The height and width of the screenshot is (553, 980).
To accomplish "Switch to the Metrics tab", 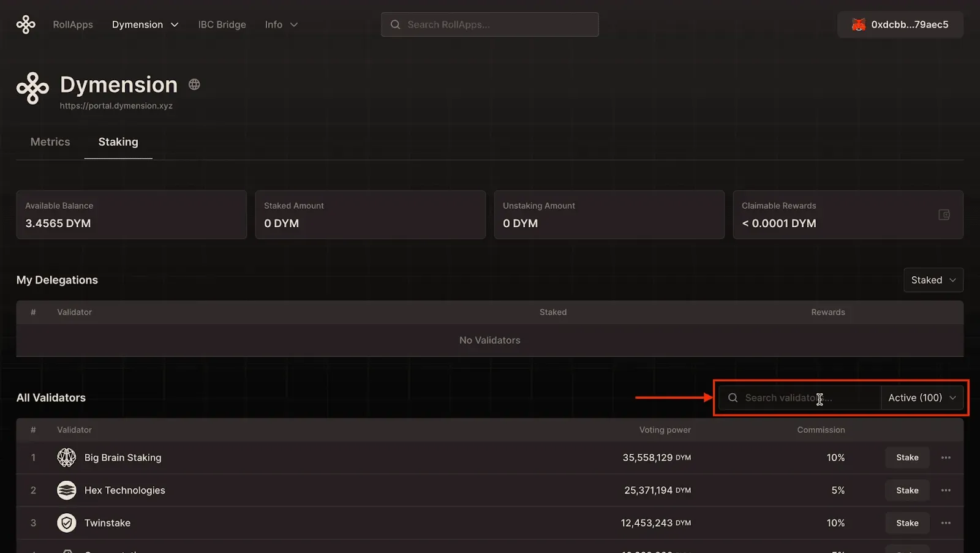I will 50,142.
